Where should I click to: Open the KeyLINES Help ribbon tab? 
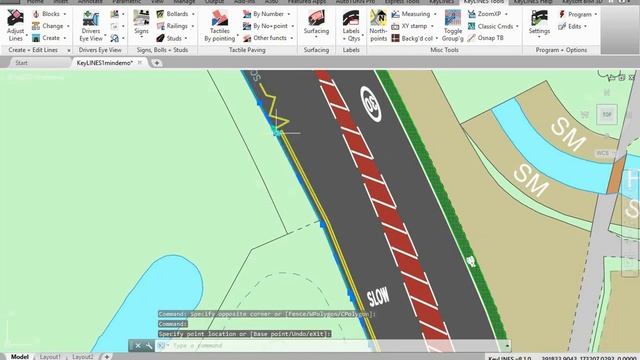click(532, 2)
